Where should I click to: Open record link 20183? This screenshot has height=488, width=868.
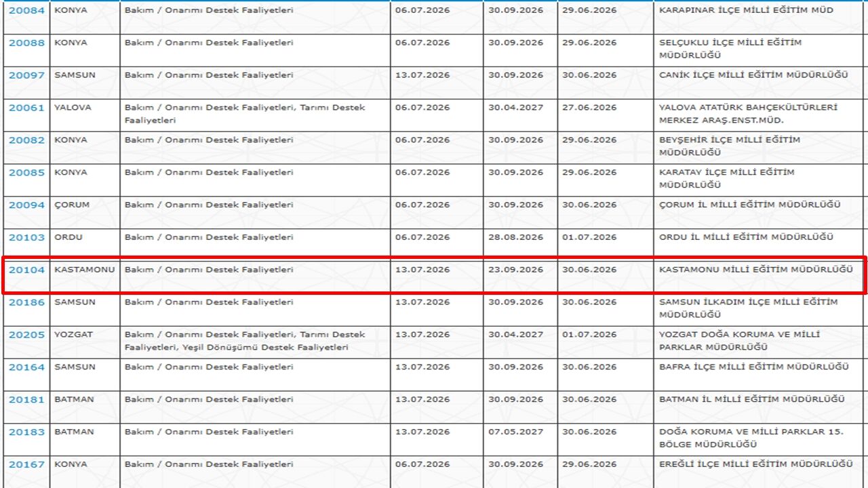coord(26,432)
